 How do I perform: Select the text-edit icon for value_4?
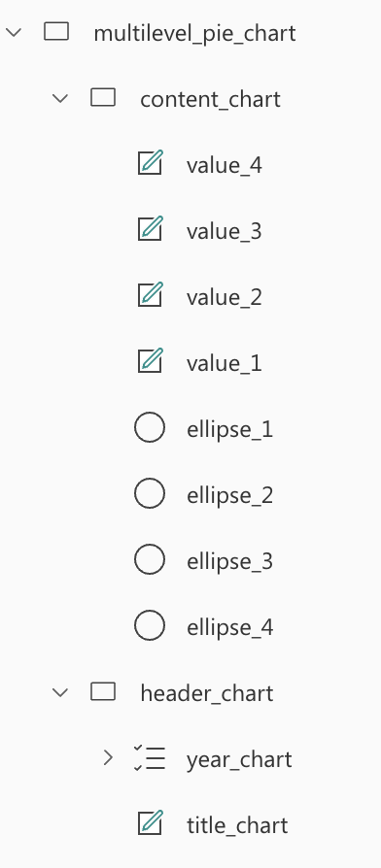[150, 163]
